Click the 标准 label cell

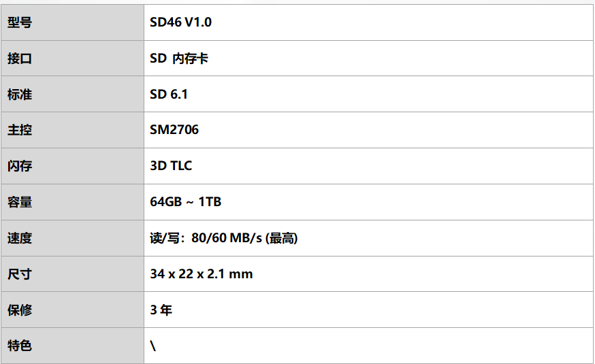coord(72,94)
